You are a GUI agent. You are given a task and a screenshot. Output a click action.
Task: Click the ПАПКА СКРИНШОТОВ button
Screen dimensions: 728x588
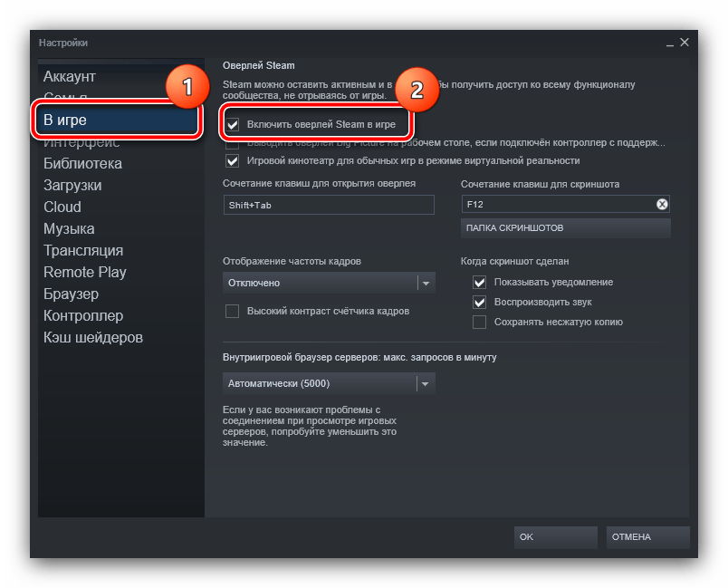pos(566,228)
